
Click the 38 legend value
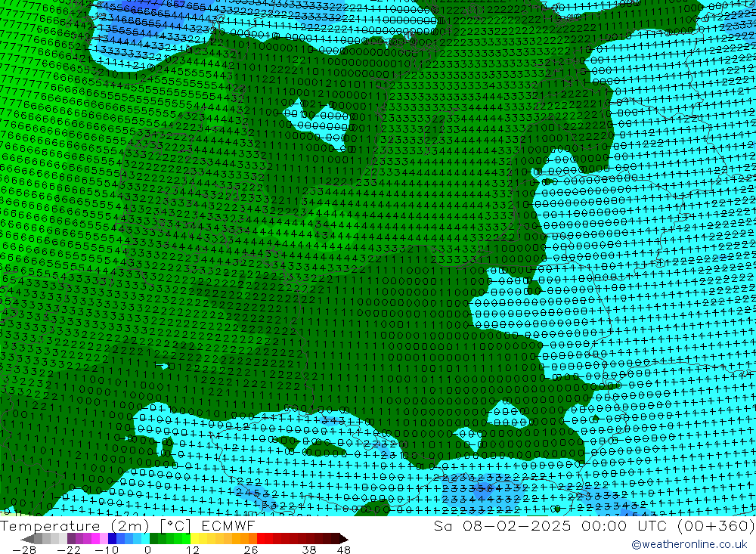(x=309, y=549)
